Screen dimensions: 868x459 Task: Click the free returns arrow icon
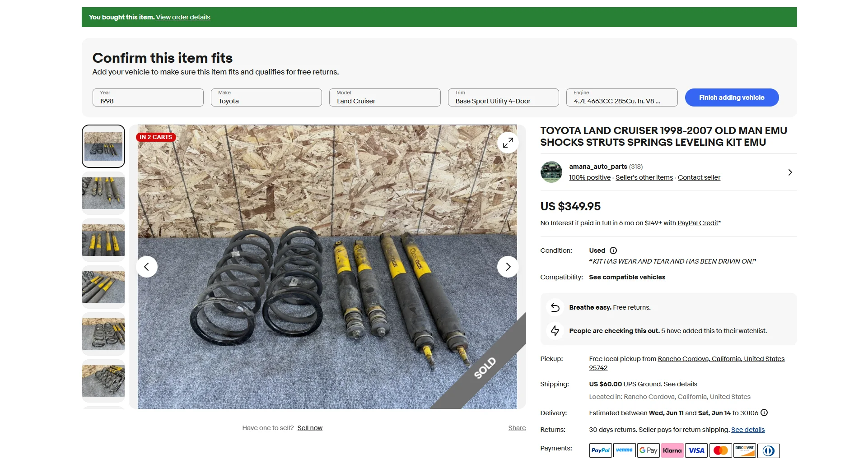pyautogui.click(x=555, y=307)
